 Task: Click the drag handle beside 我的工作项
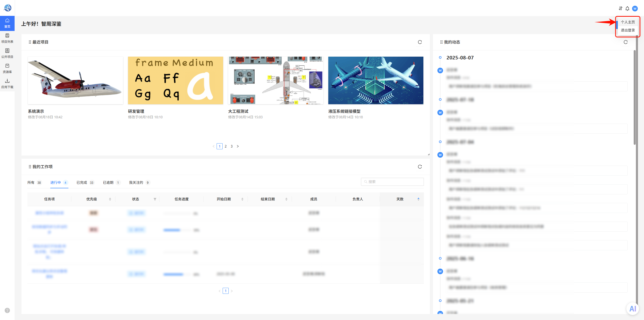tap(30, 167)
